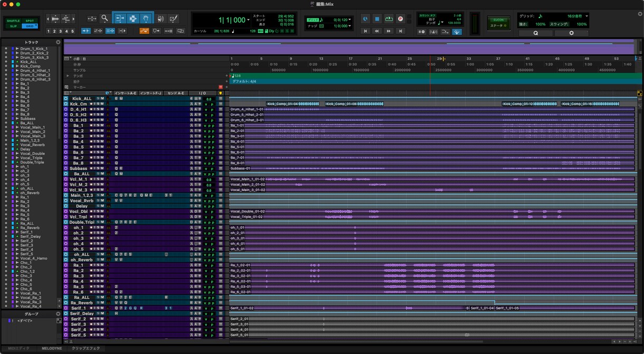
Task: Click the Return to Zero button
Action: (365, 31)
